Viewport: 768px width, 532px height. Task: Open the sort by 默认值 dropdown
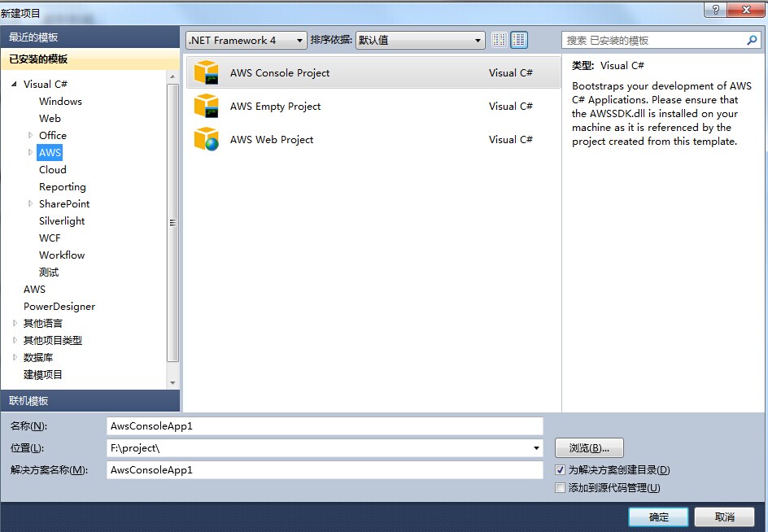coord(421,40)
